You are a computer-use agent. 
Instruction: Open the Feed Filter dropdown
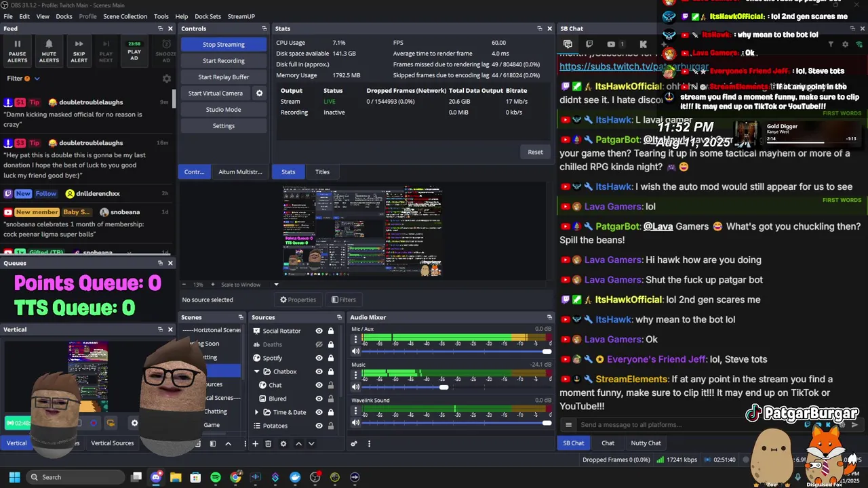tap(23, 79)
